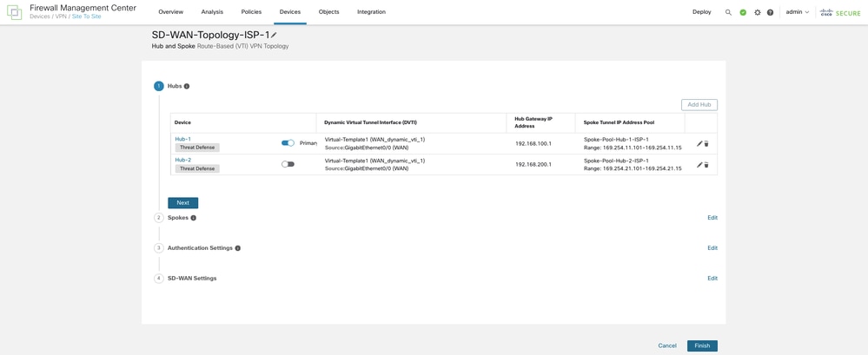Click the Next button
This screenshot has width=868, height=355.
tap(183, 203)
